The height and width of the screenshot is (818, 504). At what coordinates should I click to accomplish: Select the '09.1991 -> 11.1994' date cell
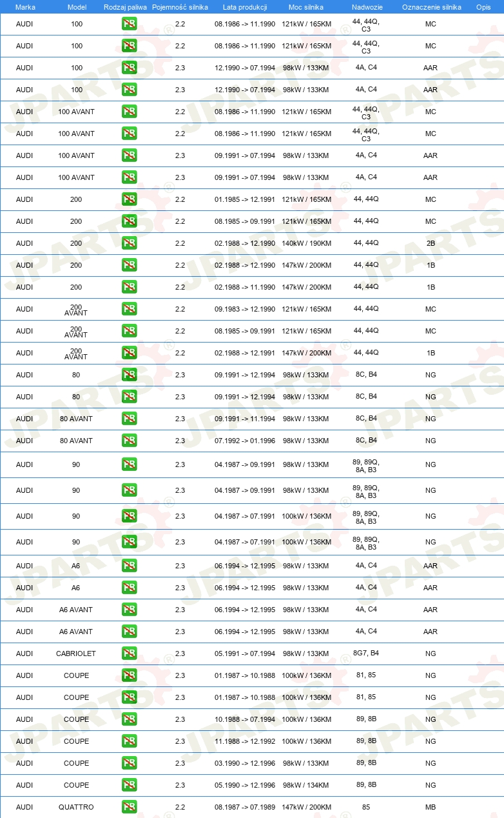click(245, 419)
